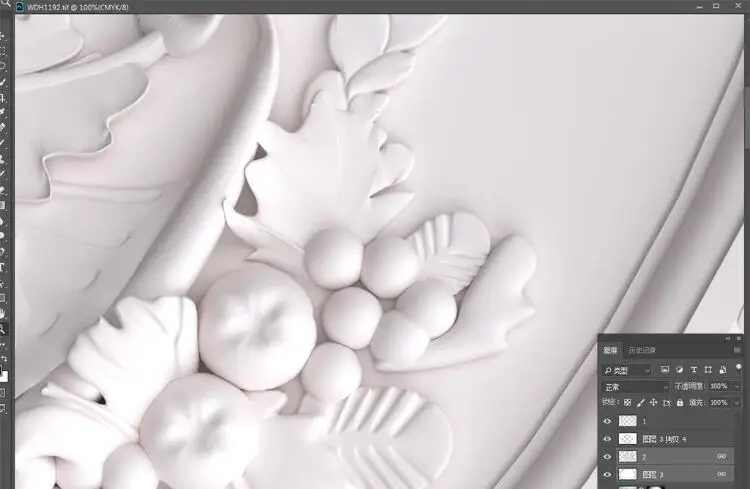Select the Lasso tool
This screenshot has width=750, height=489.
[2, 66]
